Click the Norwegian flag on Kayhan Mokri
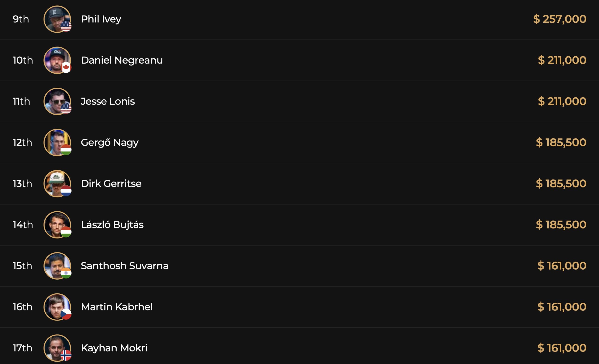 (66, 355)
